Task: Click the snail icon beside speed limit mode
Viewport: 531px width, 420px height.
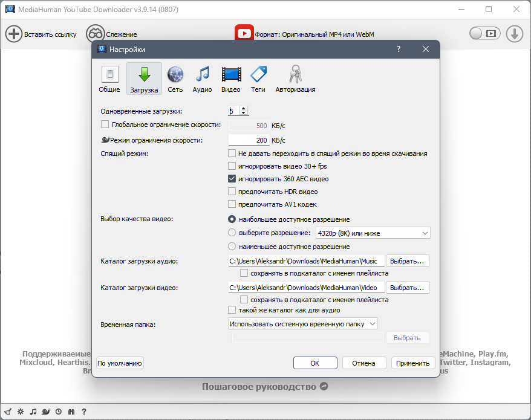Action: [105, 140]
